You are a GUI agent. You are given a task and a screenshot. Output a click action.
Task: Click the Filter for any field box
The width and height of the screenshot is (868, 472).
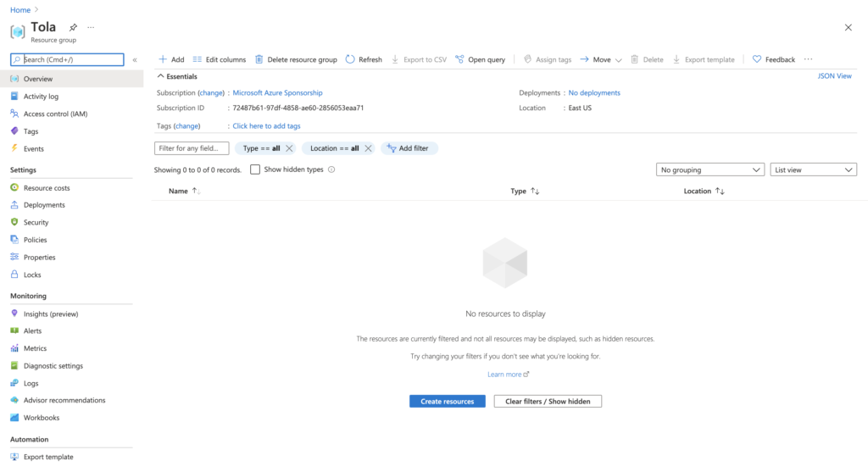pos(192,148)
